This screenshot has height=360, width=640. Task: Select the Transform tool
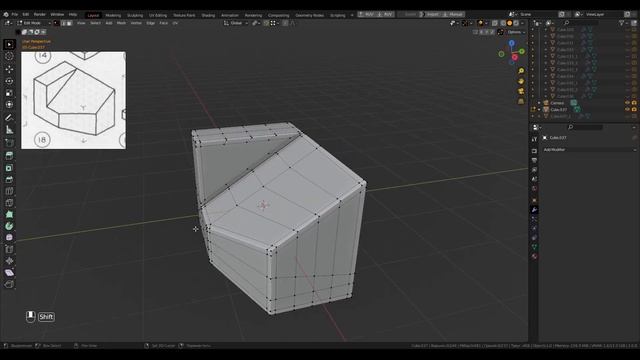pos(9,104)
